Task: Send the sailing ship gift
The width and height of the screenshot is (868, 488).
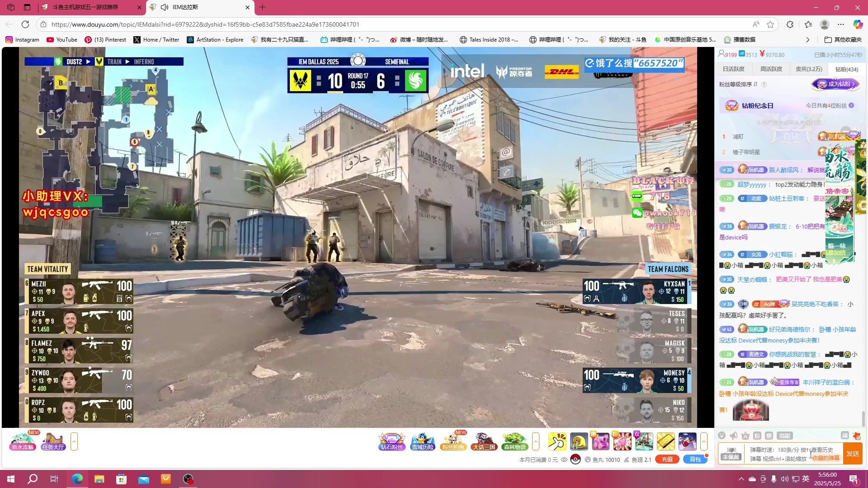Action: [x=644, y=441]
